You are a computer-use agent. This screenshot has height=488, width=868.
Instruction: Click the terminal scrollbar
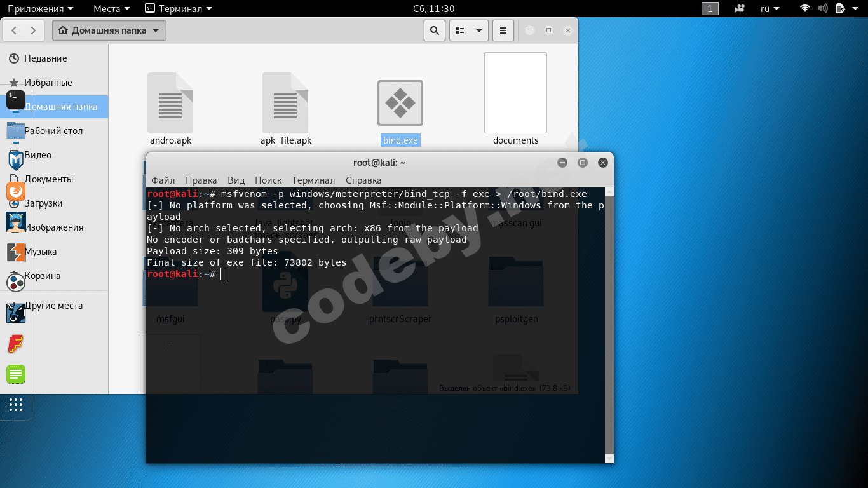pos(609,325)
